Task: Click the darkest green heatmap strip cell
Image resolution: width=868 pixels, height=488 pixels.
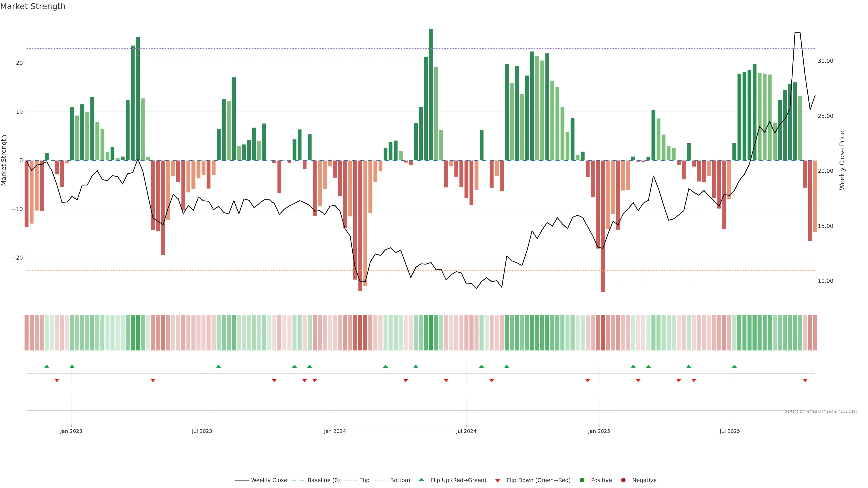Action: pyautogui.click(x=431, y=332)
